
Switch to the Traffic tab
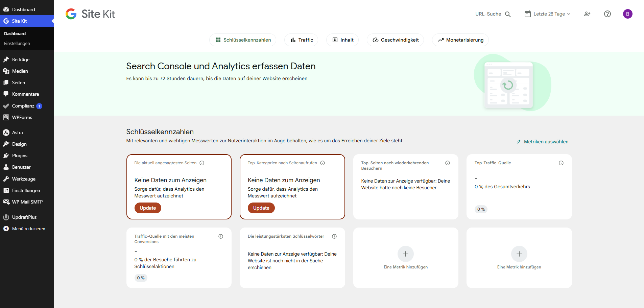coord(301,40)
